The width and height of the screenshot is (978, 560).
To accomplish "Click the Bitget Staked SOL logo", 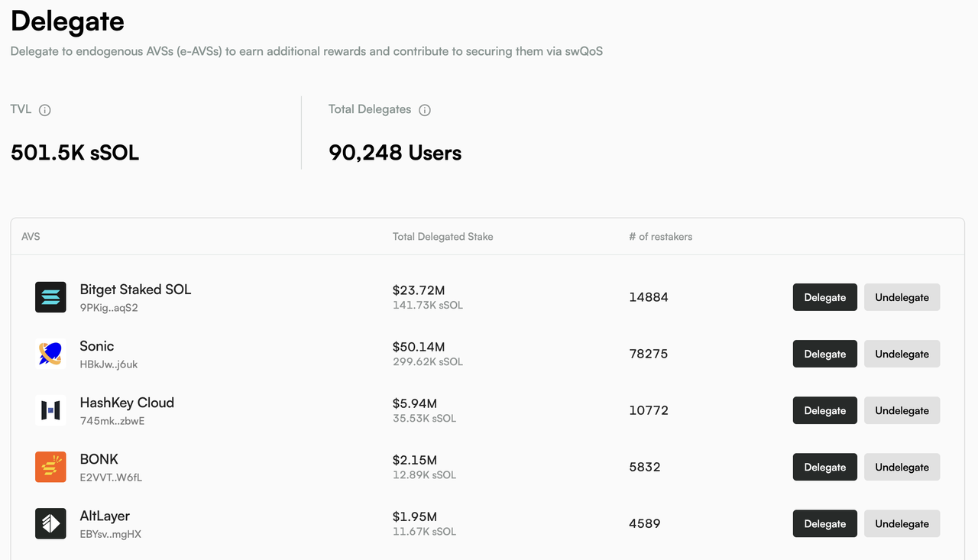I will click(50, 297).
